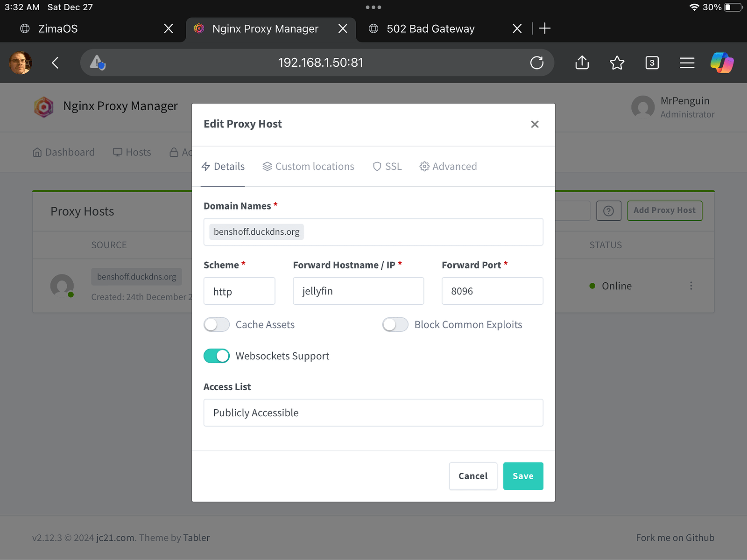
Task: Tap the share icon in browser toolbar
Action: pos(582,63)
